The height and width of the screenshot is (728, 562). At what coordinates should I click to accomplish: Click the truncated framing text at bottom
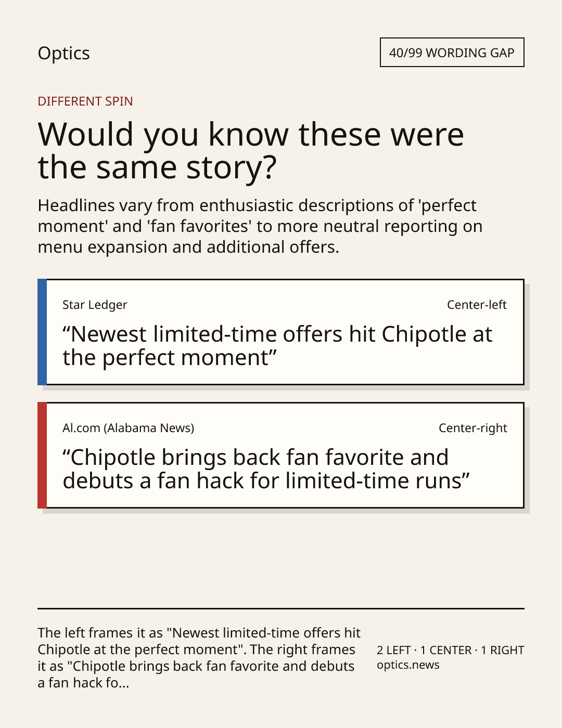coord(199,658)
